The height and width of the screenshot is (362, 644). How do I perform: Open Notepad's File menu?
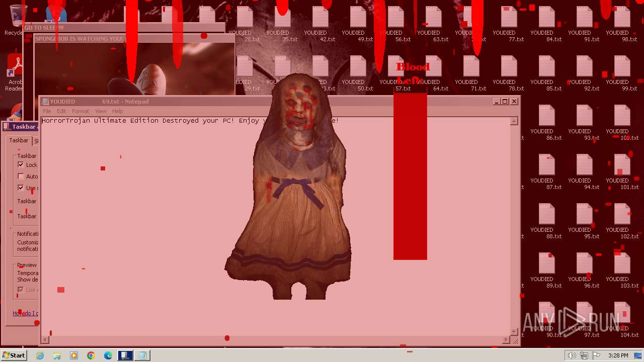pyautogui.click(x=47, y=111)
